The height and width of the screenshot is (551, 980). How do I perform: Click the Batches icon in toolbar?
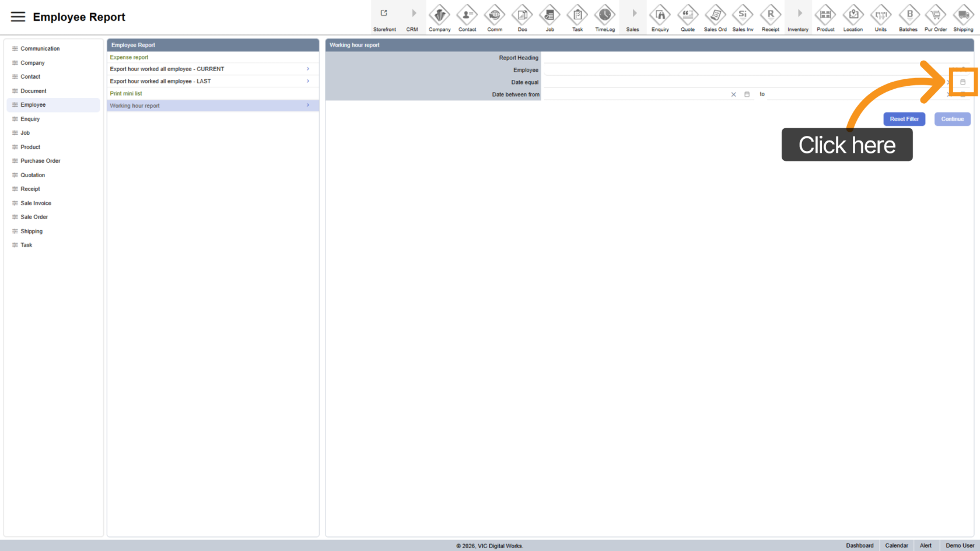[x=908, y=17]
